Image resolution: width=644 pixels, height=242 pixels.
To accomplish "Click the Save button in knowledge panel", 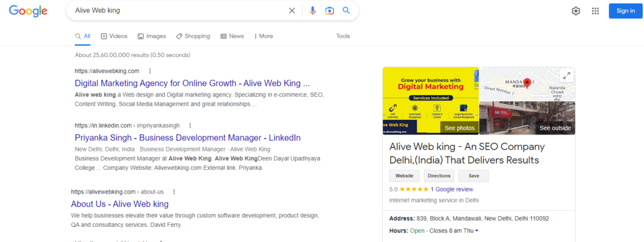I will [x=474, y=175].
